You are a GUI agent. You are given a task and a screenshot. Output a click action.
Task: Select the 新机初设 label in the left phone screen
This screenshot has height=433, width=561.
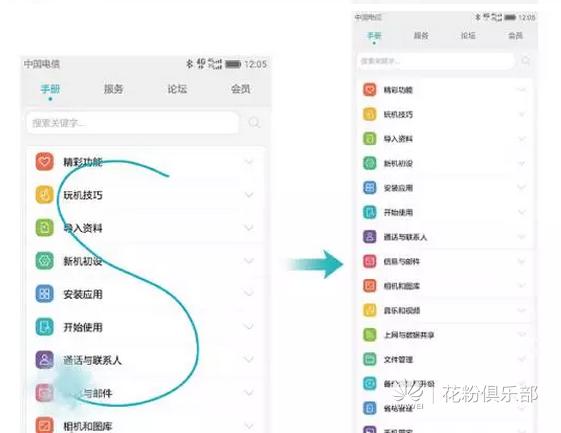(83, 261)
